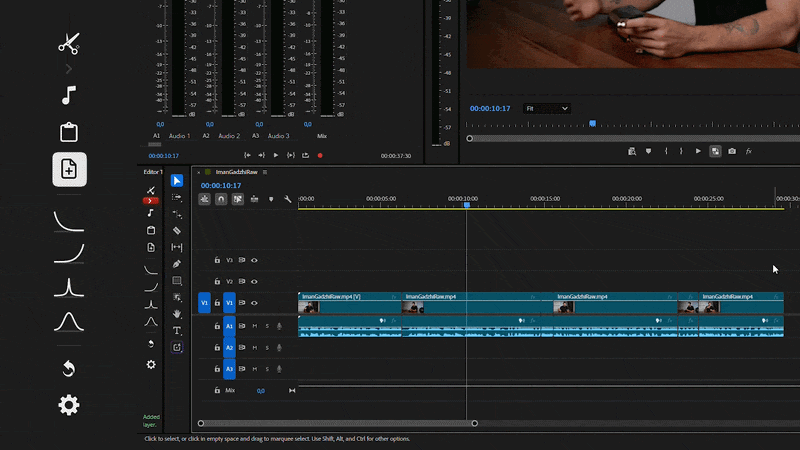Click record button in audio mixer
The image size is (800, 450).
(x=320, y=156)
